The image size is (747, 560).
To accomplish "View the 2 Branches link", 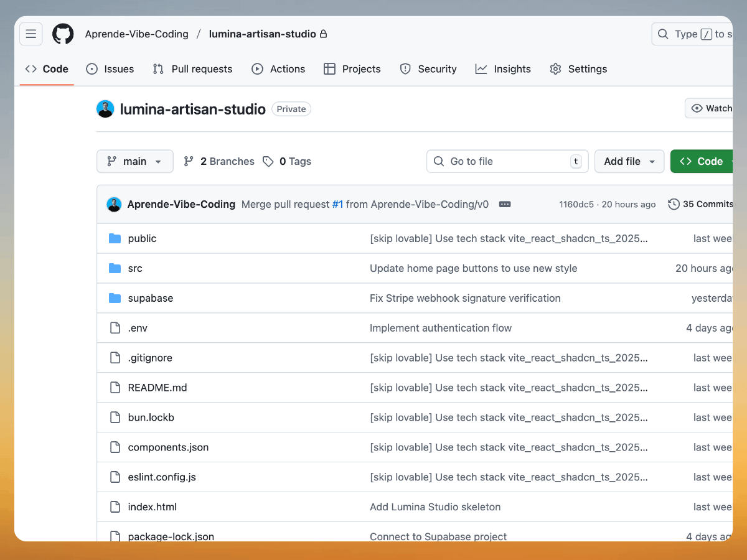I will [x=219, y=162].
